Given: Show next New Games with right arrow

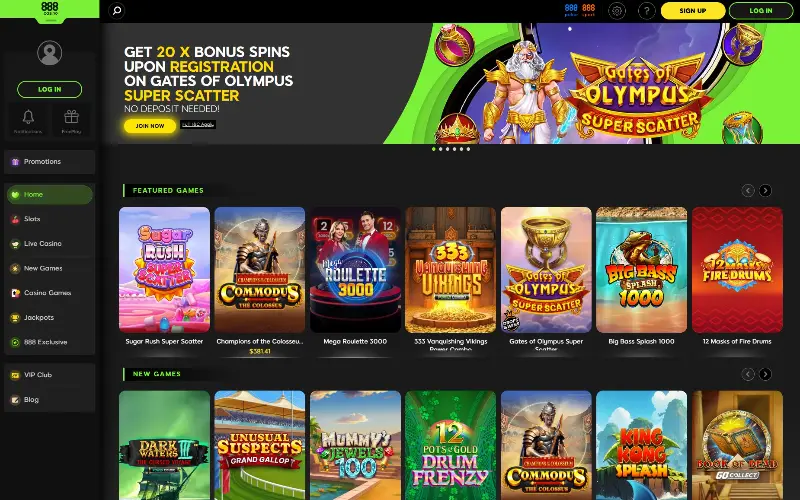Looking at the screenshot, I should [765, 374].
